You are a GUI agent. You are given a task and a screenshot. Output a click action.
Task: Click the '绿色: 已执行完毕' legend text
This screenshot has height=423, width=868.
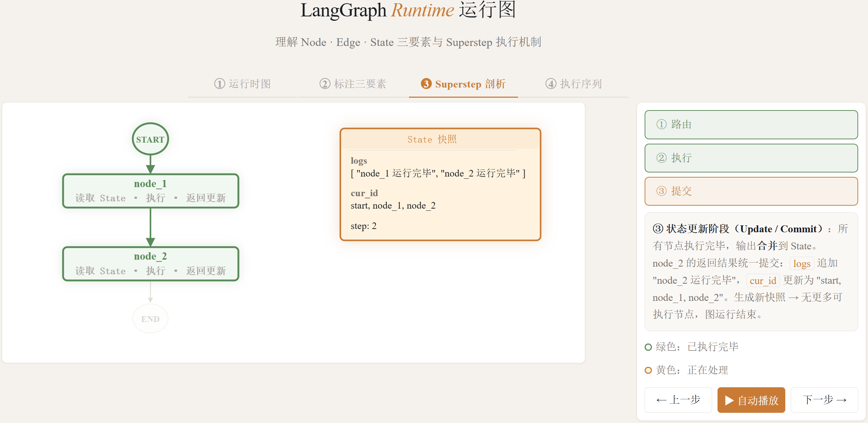click(x=697, y=347)
